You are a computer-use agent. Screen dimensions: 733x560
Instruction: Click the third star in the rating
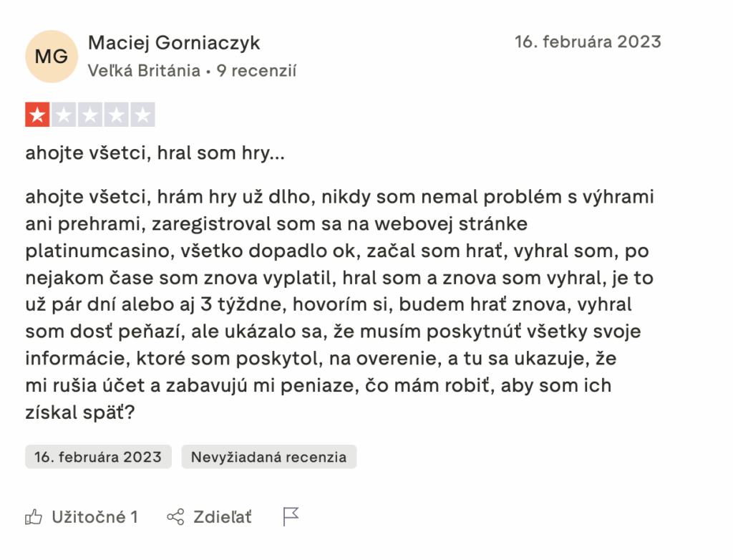(x=90, y=115)
